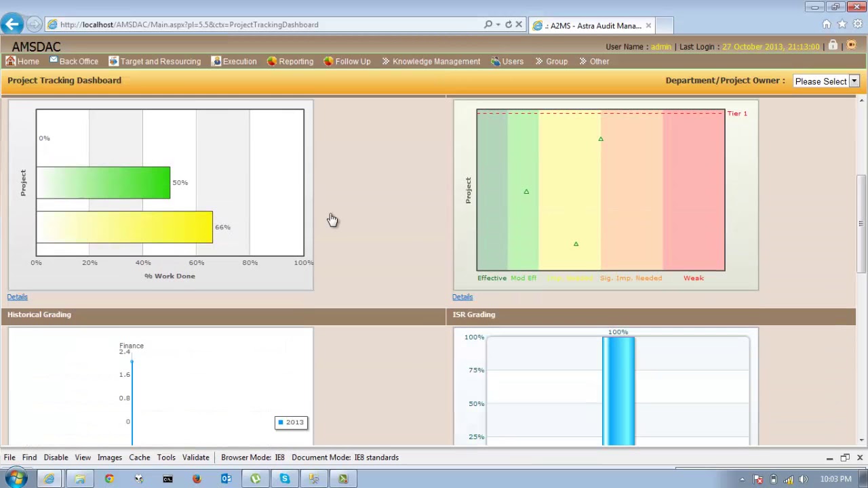The width and height of the screenshot is (868, 488).
Task: Open the browser Home icon
Action: [827, 24]
